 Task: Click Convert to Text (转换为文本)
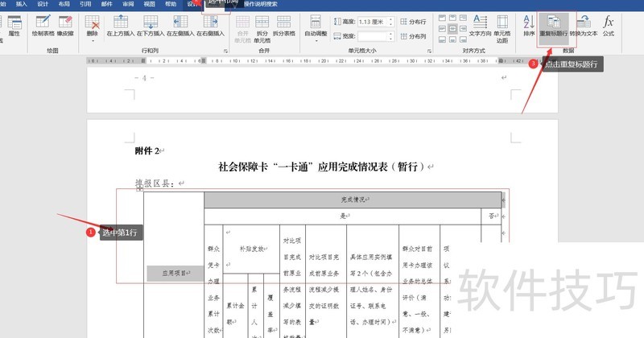[x=584, y=26]
